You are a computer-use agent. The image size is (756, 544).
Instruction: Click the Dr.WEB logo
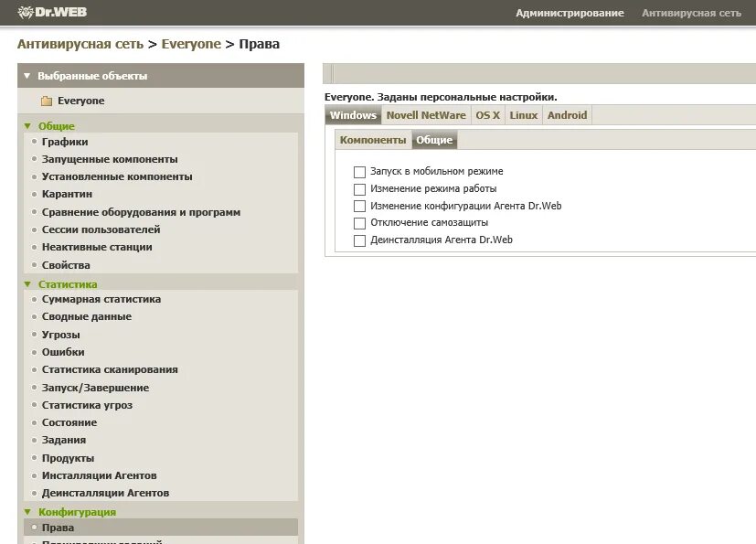tap(52, 12)
